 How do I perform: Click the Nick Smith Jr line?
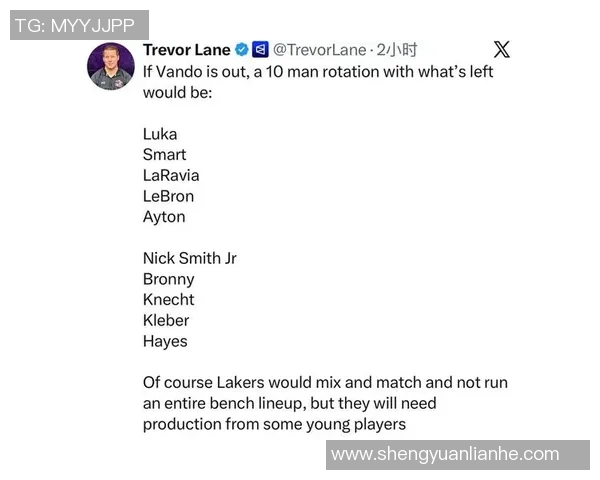190,258
